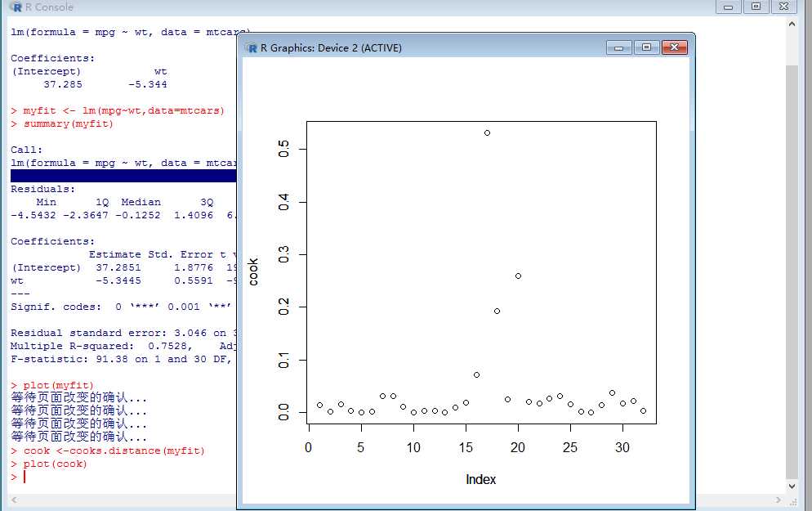Click the 1Q value '-2.3647'
Screen dimensions: 812x511
point(86,215)
